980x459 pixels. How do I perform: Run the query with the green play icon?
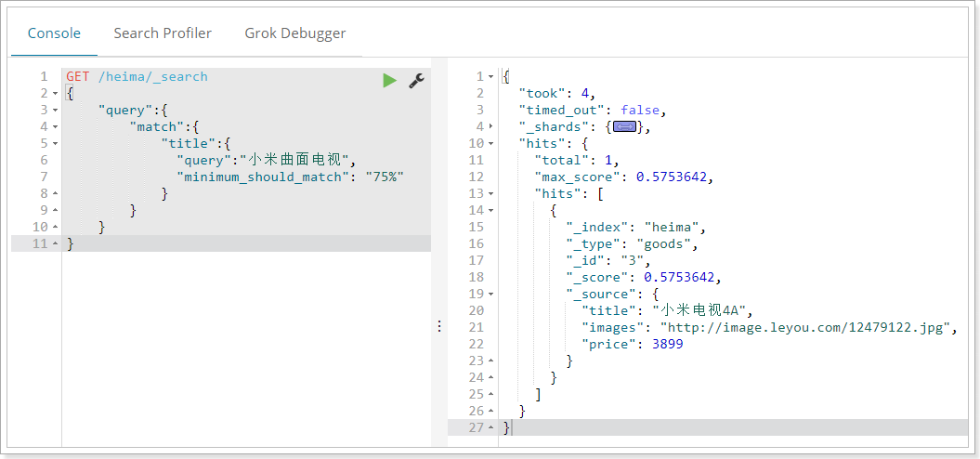click(x=389, y=81)
